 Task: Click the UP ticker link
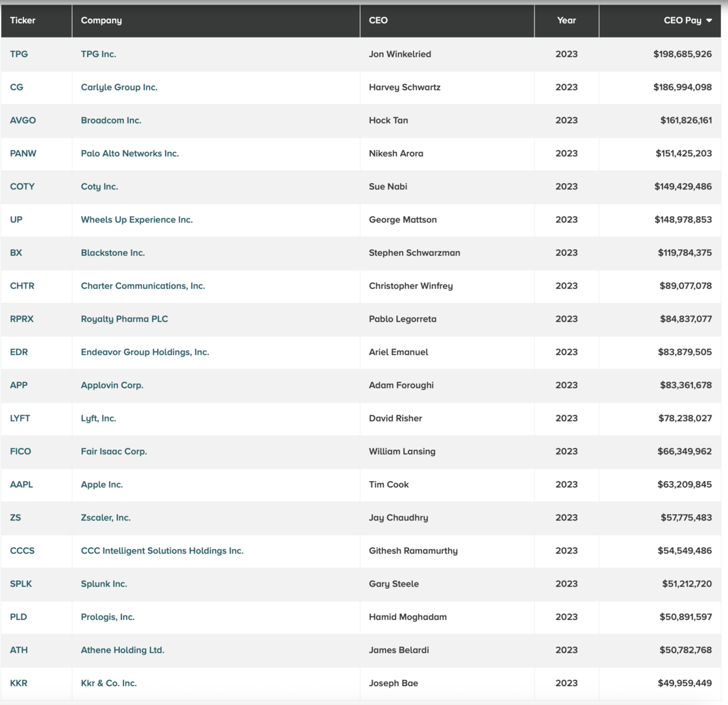click(16, 219)
